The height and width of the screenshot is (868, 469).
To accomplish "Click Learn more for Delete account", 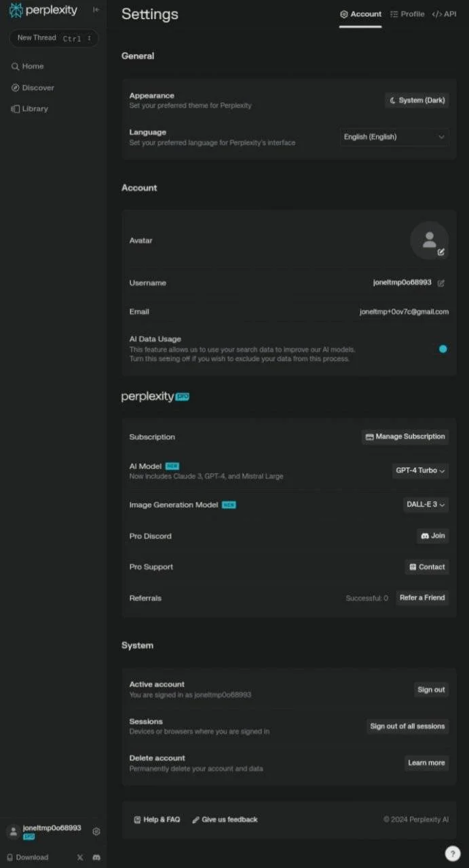I will (426, 763).
